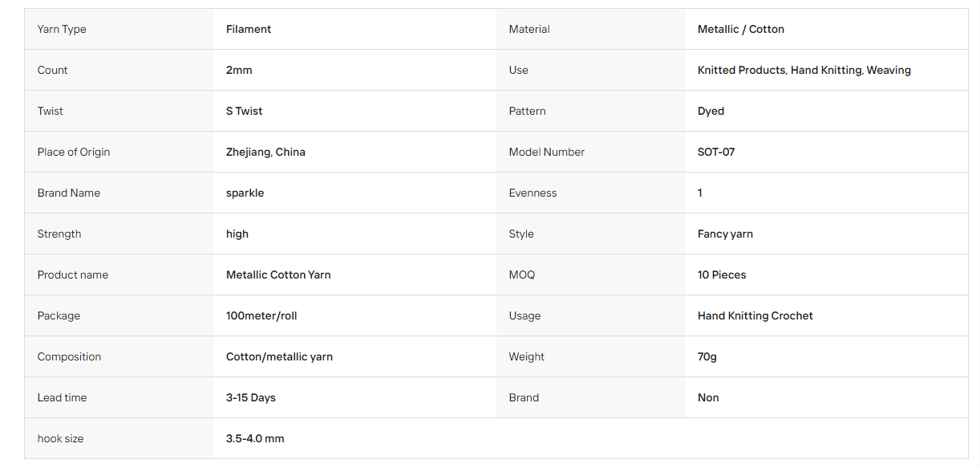Select the Filament value
The image size is (980, 468).
249,29
